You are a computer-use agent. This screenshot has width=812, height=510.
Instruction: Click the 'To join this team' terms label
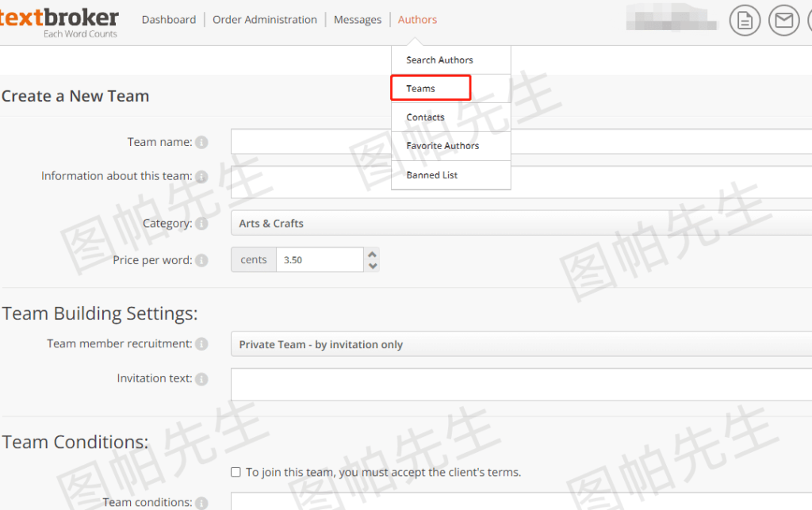coord(383,472)
